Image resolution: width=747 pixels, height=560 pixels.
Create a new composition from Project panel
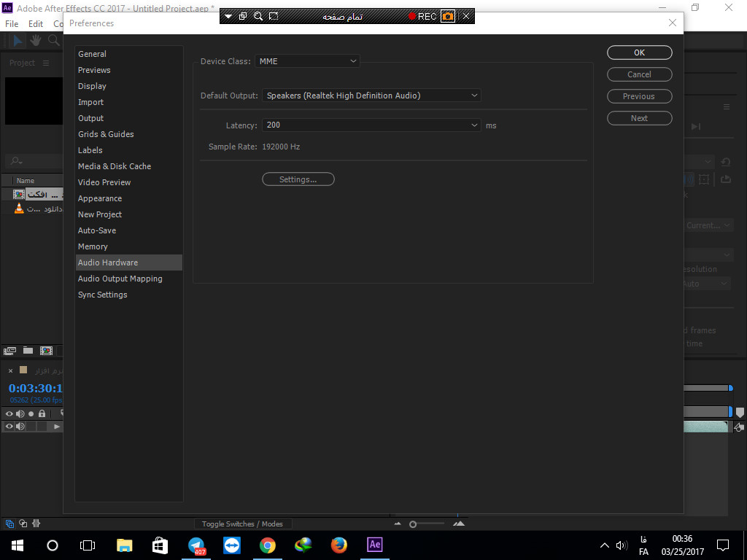(x=46, y=351)
